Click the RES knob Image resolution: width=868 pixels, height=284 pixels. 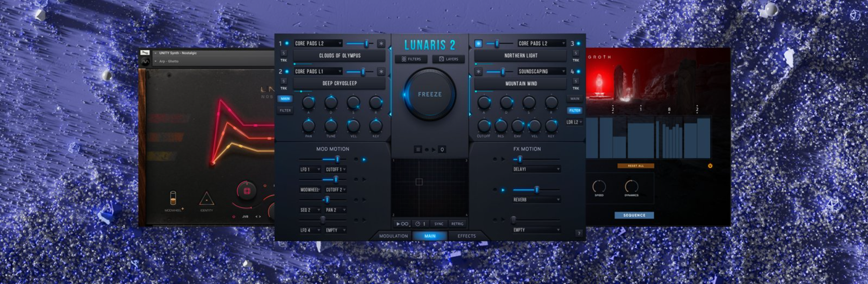501,126
